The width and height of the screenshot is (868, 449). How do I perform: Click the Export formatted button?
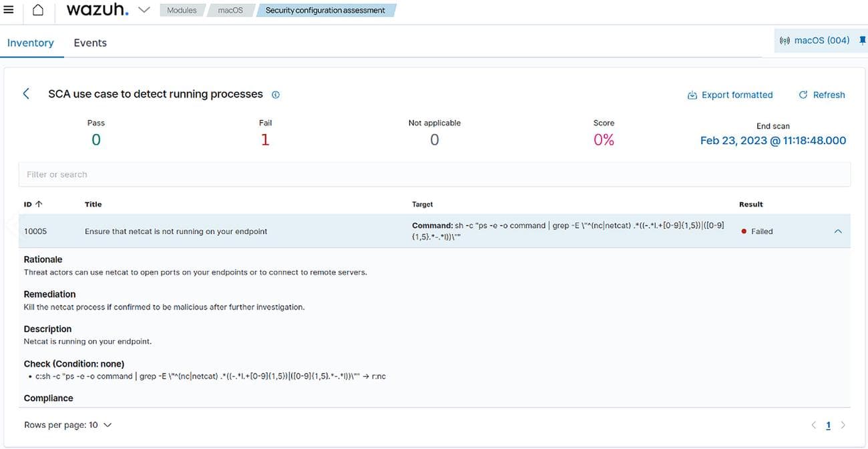tap(730, 95)
